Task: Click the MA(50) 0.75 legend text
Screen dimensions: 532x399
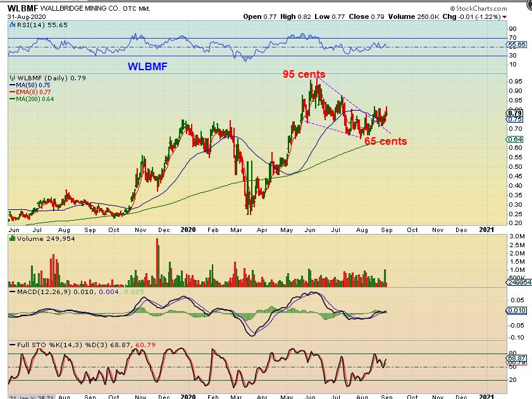Action: click(x=33, y=85)
